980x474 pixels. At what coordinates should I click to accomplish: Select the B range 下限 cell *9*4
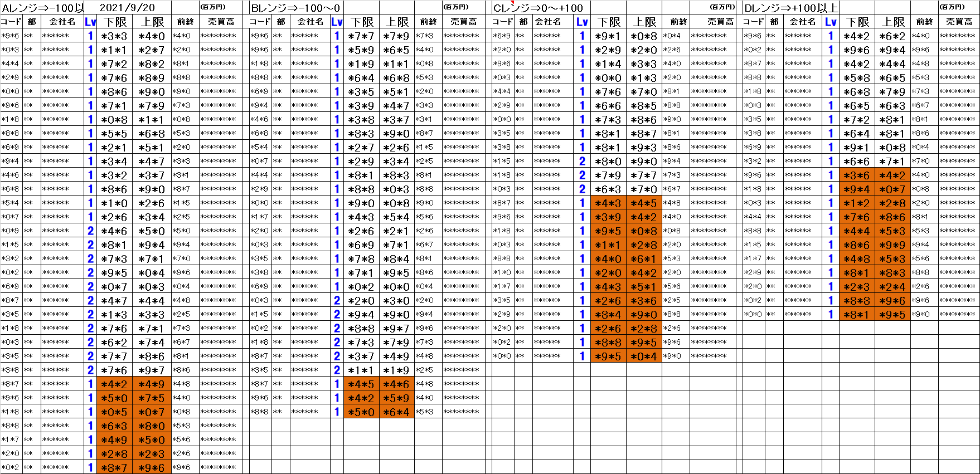pos(361,314)
